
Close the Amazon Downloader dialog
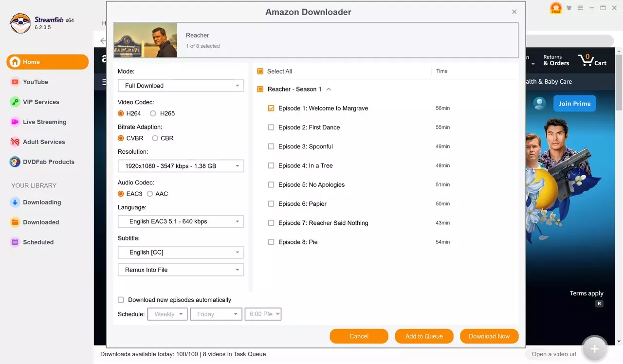pos(514,12)
